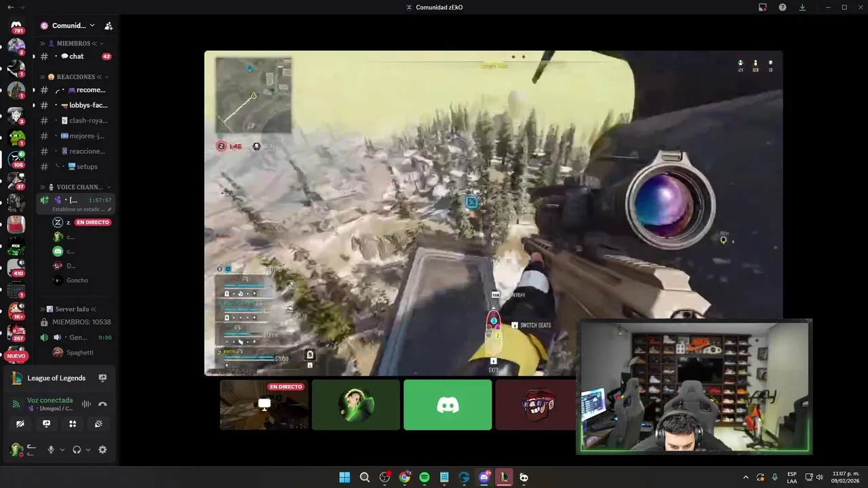Open Discord help question mark icon
868x488 pixels.
click(783, 7)
